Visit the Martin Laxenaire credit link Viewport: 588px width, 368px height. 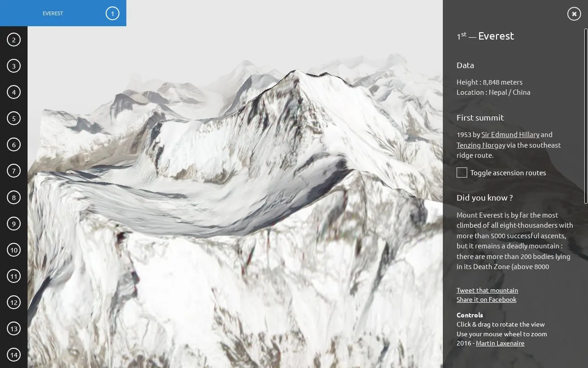(x=500, y=343)
